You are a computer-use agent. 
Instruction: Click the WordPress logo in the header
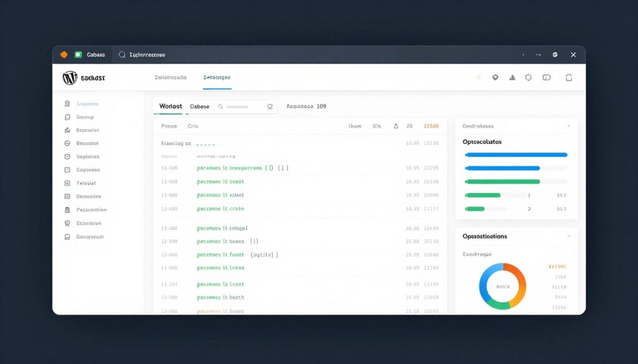(x=70, y=78)
